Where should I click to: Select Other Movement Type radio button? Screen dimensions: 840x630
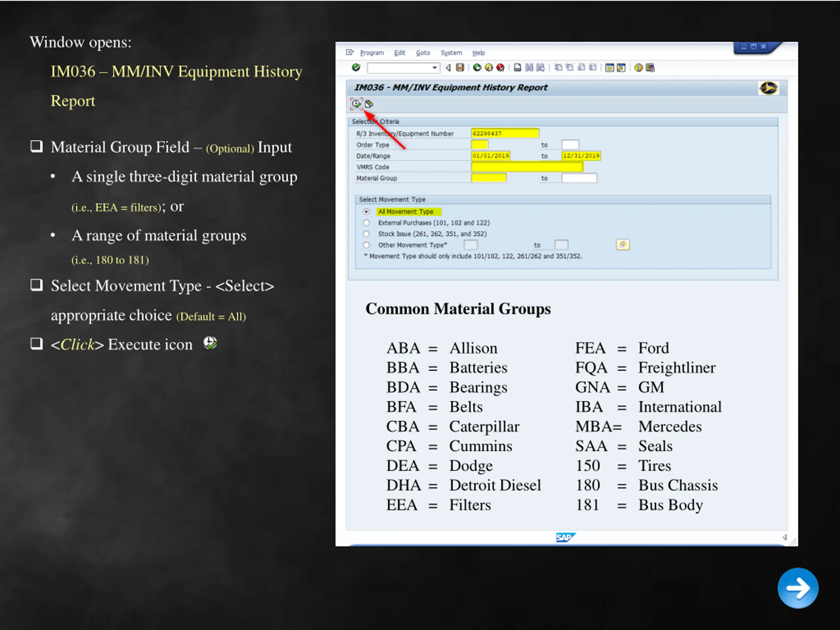click(366, 245)
